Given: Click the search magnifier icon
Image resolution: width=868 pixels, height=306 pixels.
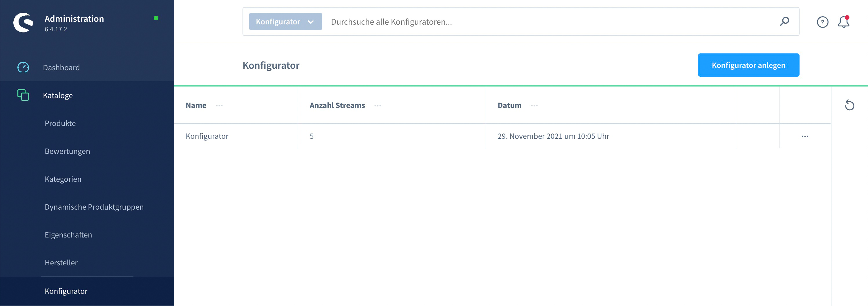Looking at the screenshot, I should (784, 21).
